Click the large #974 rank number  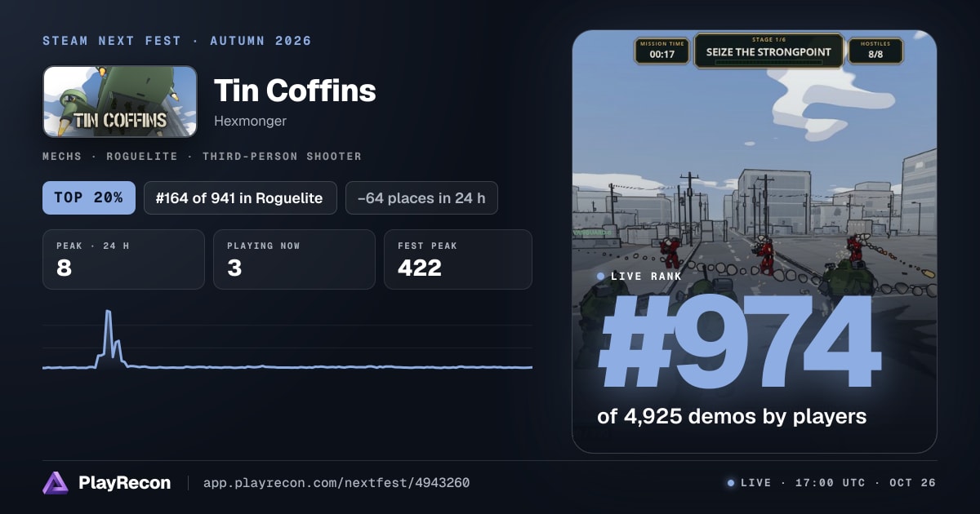click(x=739, y=343)
